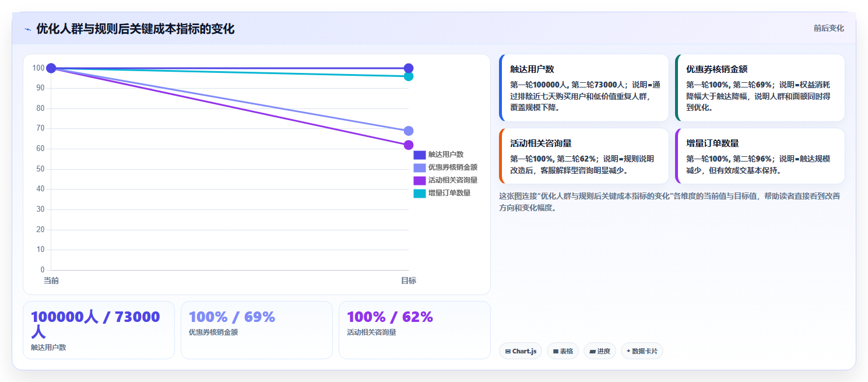Click the 进度 tag icon

click(x=592, y=352)
